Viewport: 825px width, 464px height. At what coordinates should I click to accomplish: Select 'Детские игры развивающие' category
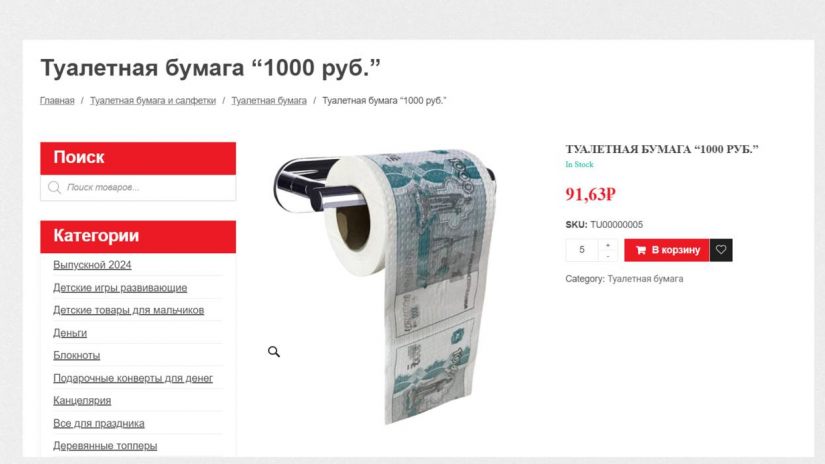click(x=120, y=288)
